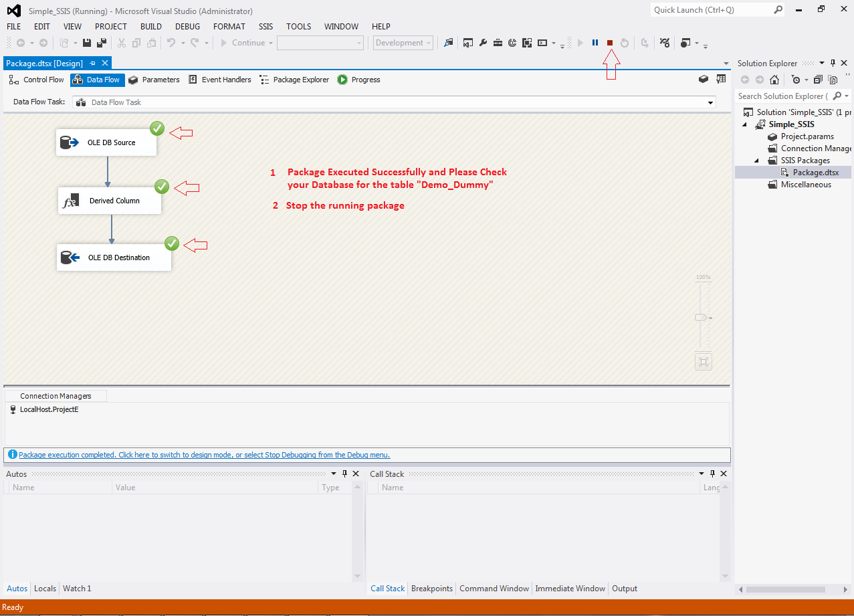Viewport: 854px width, 616px height.
Task: Toggle auto-hide pin on Autos panel
Action: (345, 474)
